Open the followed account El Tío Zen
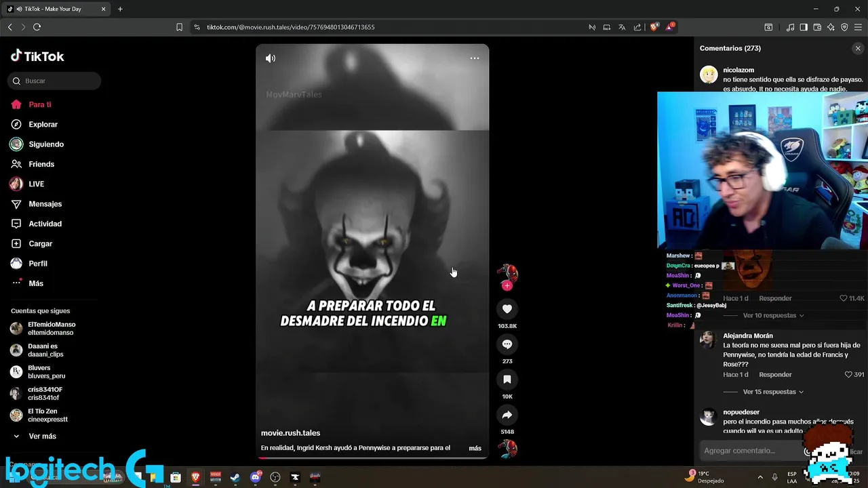868x488 pixels. [x=39, y=415]
